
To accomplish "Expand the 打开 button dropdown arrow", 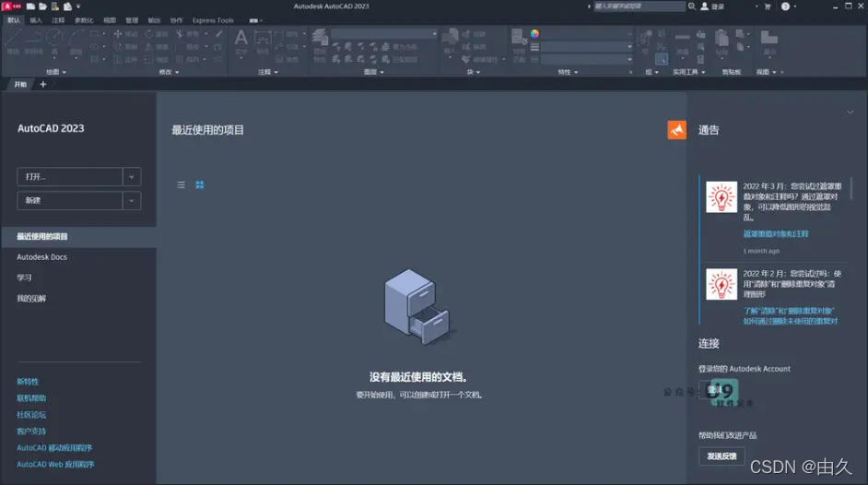I will 132,177.
